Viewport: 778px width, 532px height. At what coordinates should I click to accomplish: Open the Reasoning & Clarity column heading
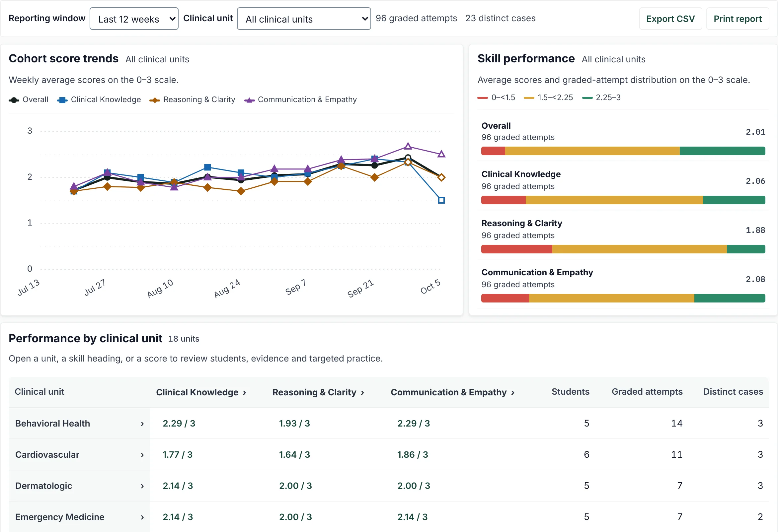[318, 392]
